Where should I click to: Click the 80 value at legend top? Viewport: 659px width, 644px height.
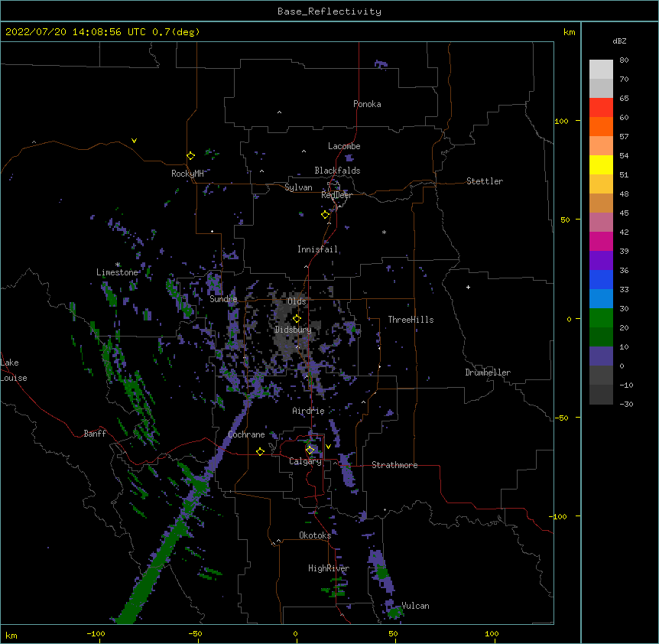click(624, 60)
